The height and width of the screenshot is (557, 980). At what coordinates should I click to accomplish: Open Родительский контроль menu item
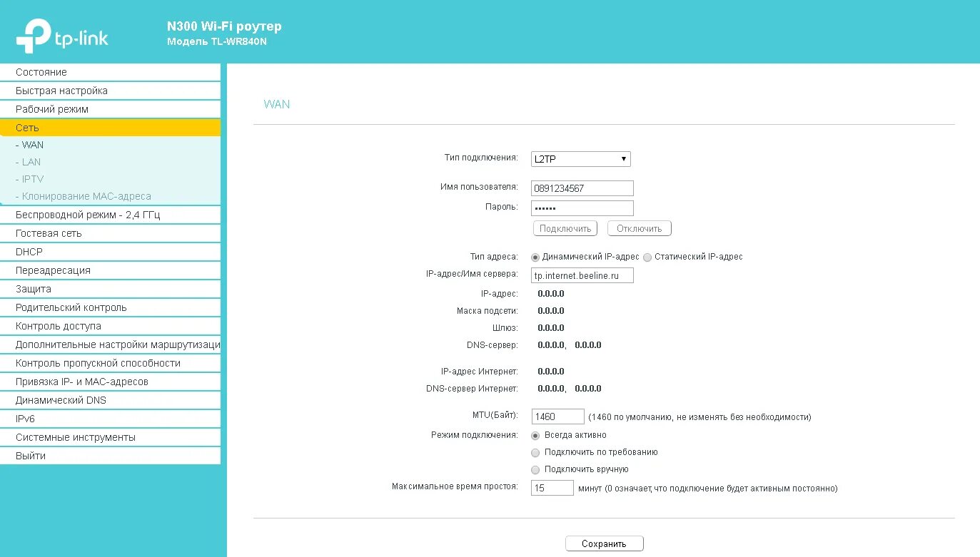[110, 307]
